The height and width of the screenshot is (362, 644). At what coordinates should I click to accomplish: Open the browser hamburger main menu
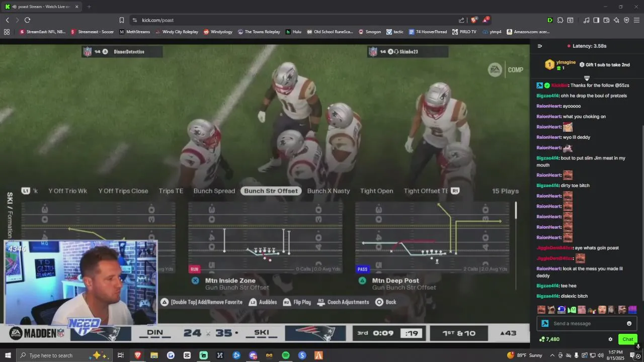(x=636, y=20)
